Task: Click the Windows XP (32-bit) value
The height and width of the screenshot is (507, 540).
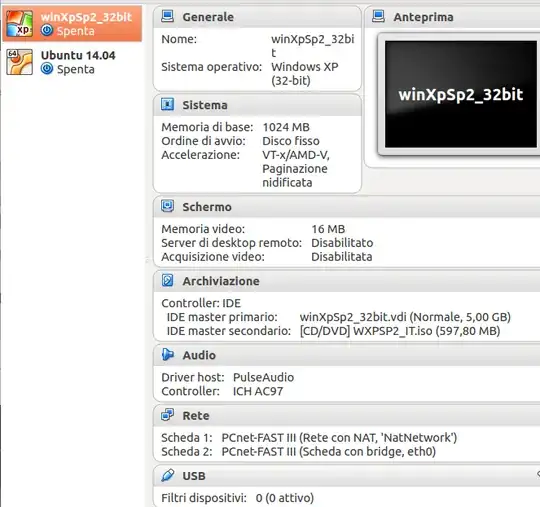Action: tap(305, 73)
